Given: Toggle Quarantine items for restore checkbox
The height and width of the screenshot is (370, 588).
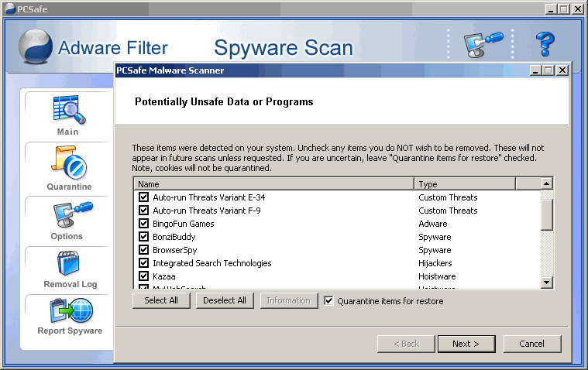Looking at the screenshot, I should pos(328,300).
